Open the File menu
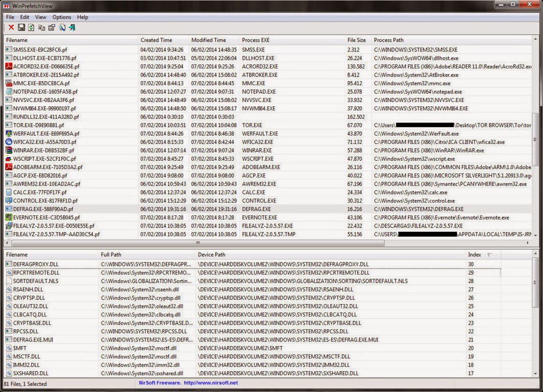 pyautogui.click(x=10, y=17)
